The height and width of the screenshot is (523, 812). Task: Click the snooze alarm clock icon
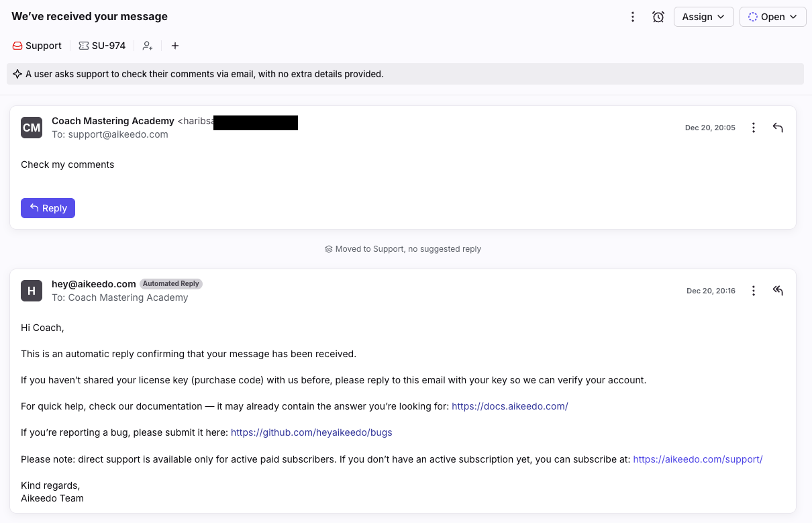[658, 17]
